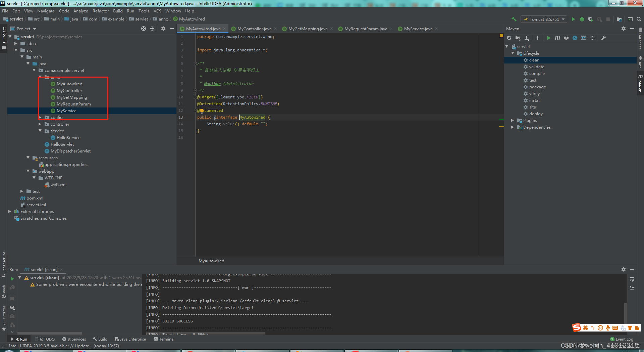Switch to MyController.java tab

pyautogui.click(x=254, y=29)
